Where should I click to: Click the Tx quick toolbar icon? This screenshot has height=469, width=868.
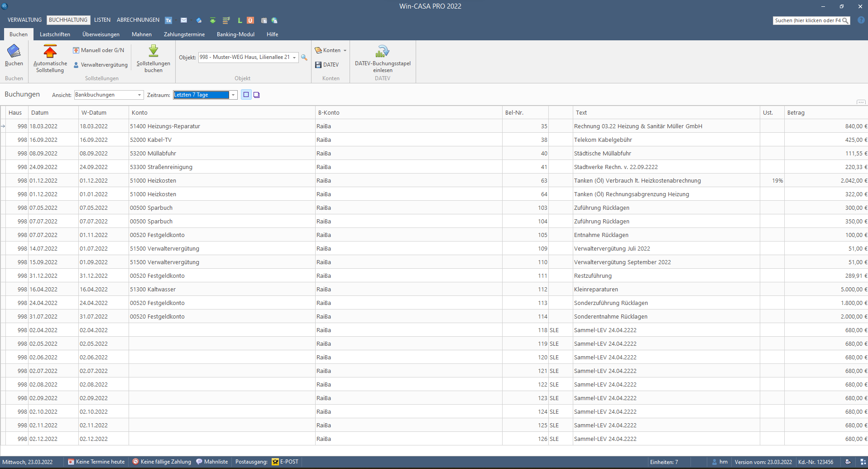[x=168, y=20]
